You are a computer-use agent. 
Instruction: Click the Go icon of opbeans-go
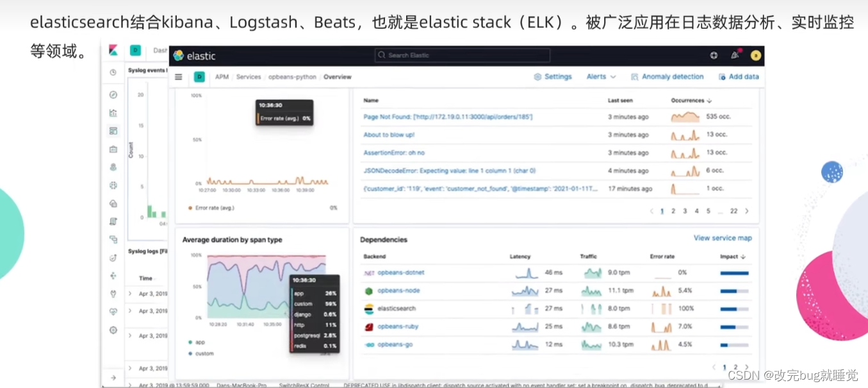click(369, 344)
